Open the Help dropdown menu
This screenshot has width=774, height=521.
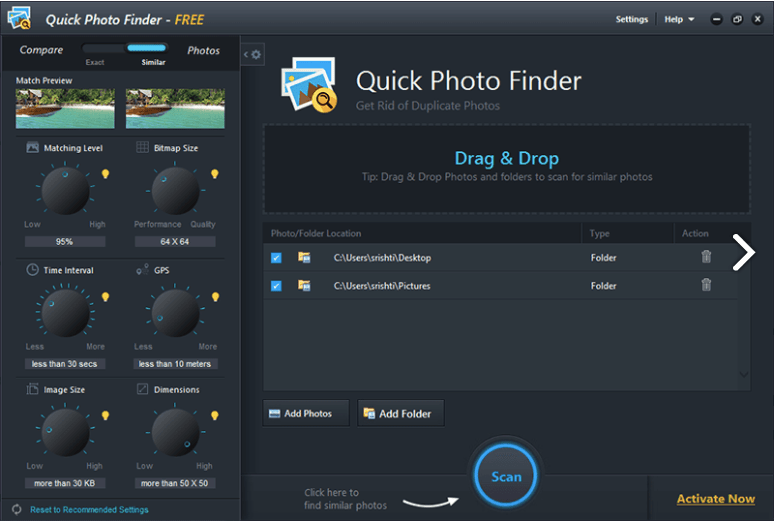click(679, 19)
